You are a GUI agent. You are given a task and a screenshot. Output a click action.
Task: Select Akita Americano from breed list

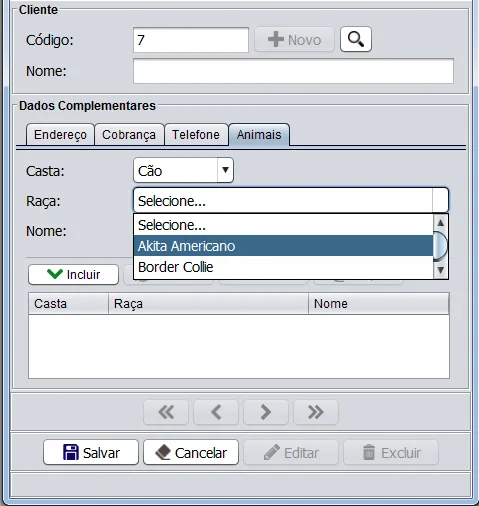(x=283, y=246)
